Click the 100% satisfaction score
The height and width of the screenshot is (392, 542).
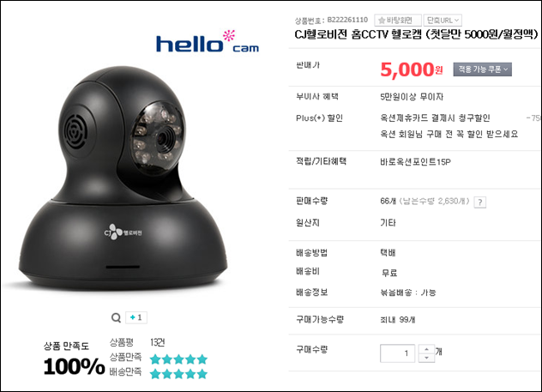pyautogui.click(x=74, y=366)
